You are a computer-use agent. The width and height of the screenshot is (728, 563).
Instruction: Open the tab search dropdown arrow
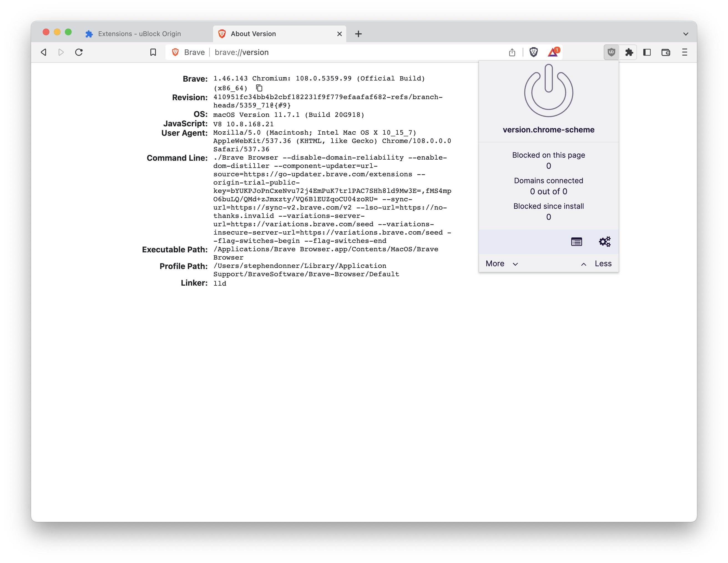[686, 34]
